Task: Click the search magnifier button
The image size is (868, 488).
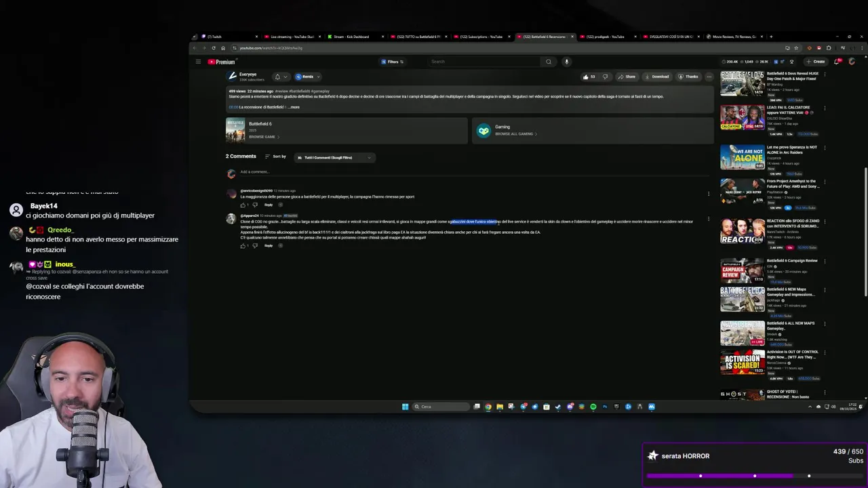Action: (x=549, y=62)
